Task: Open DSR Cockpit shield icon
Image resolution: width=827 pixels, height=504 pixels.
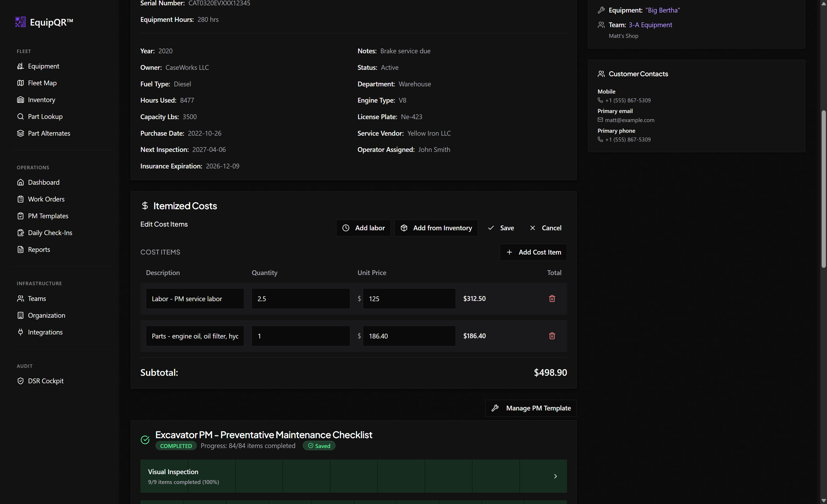Action: click(x=21, y=381)
